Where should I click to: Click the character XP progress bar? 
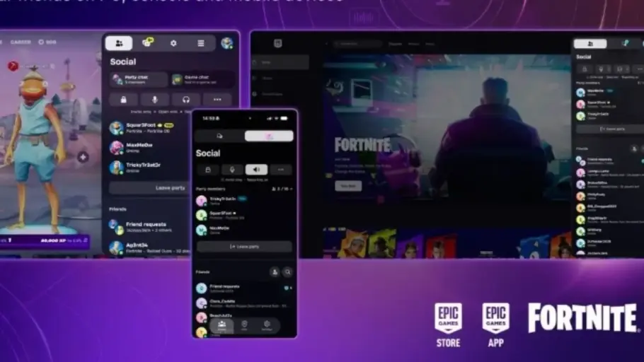tap(45, 240)
